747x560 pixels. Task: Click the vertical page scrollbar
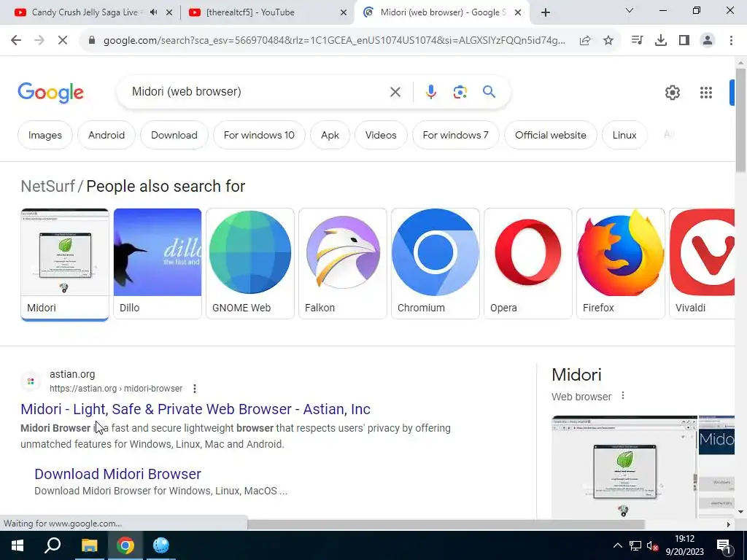coord(740,120)
